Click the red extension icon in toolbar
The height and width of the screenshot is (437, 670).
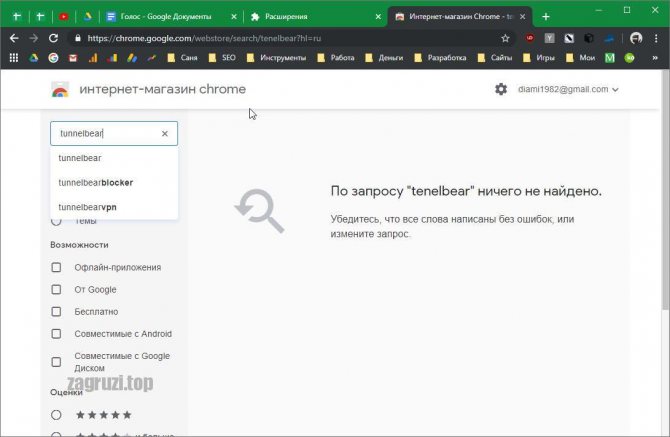click(530, 38)
